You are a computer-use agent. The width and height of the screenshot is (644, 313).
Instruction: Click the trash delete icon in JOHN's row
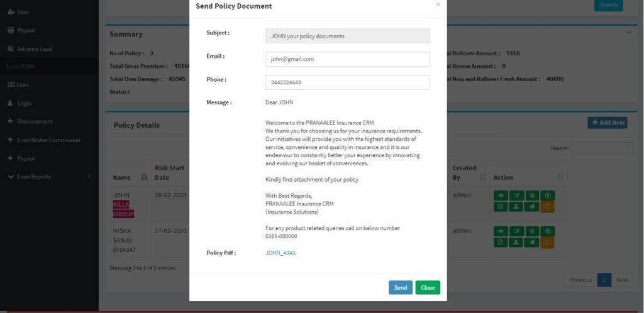pyautogui.click(x=532, y=195)
